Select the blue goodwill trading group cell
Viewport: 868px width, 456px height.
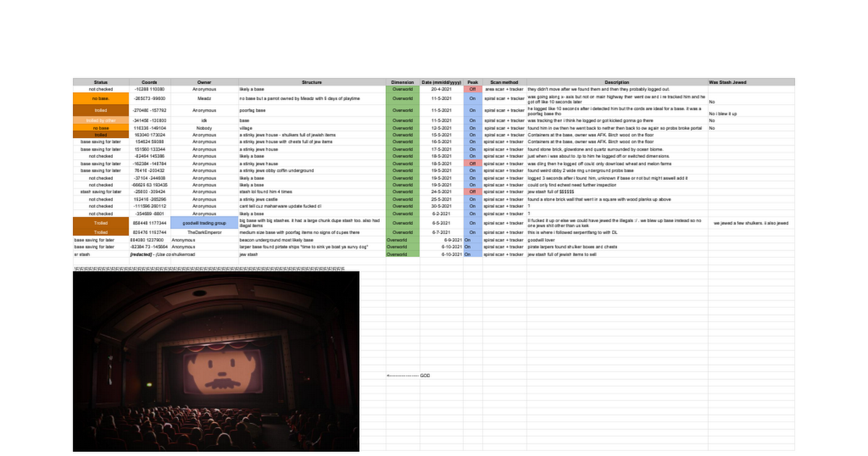pyautogui.click(x=204, y=223)
